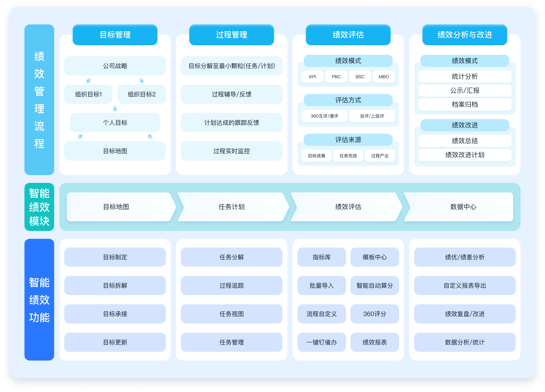Click the 评估方式 heading
The width and height of the screenshot is (545, 392).
[348, 100]
